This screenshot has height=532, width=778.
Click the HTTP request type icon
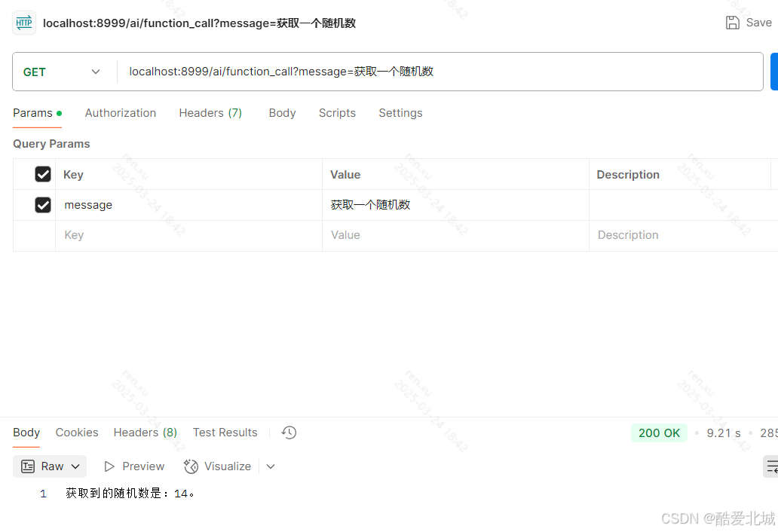(x=23, y=23)
